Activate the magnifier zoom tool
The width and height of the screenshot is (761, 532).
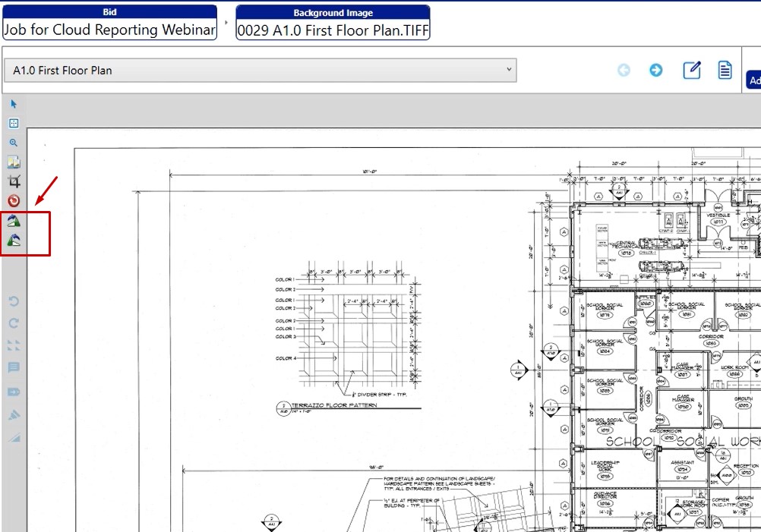pyautogui.click(x=14, y=143)
